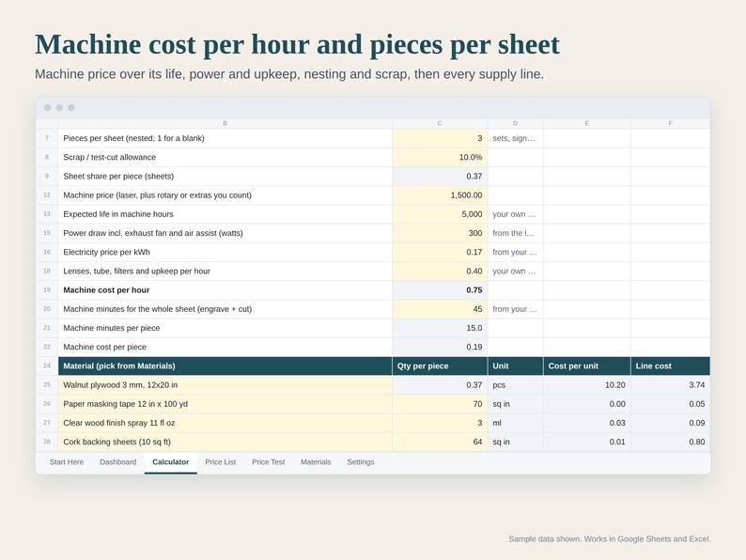Select wood finish spray line cost 0.09
This screenshot has width=746, height=560.
coord(670,423)
